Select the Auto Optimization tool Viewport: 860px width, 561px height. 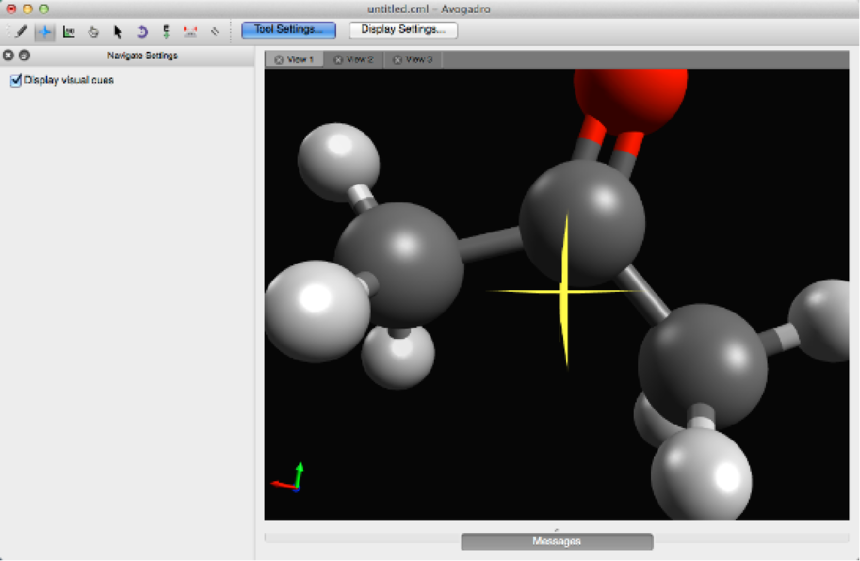pyautogui.click(x=166, y=31)
